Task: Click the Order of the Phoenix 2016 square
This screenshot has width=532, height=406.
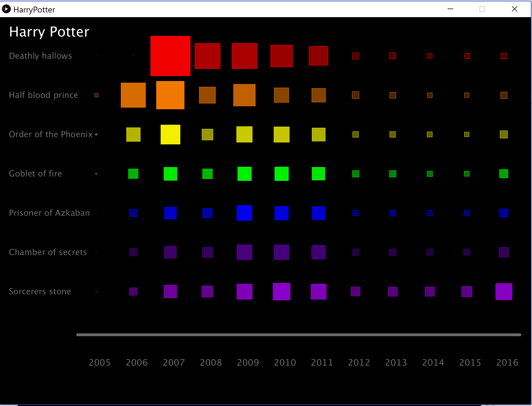Action: point(504,134)
